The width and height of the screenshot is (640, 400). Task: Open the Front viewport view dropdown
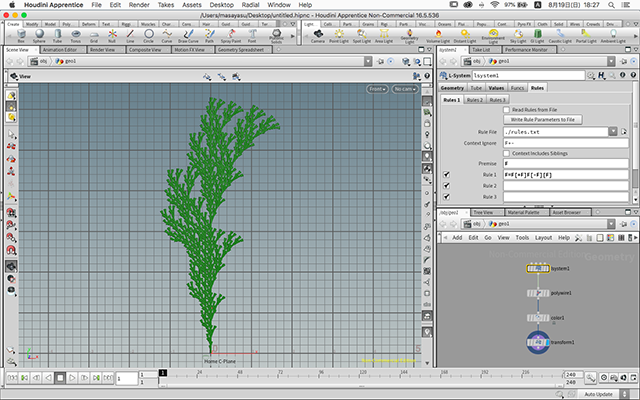click(x=376, y=89)
